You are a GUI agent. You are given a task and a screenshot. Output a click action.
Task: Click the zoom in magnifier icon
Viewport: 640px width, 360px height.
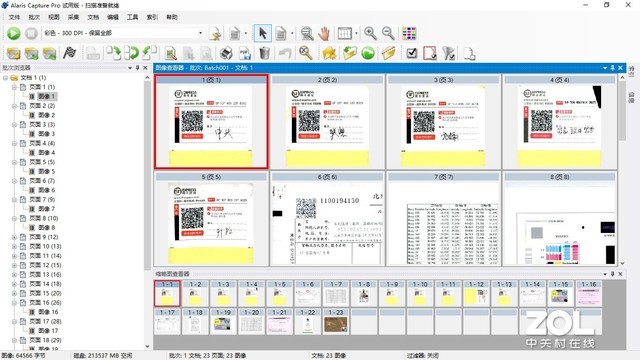point(370,33)
